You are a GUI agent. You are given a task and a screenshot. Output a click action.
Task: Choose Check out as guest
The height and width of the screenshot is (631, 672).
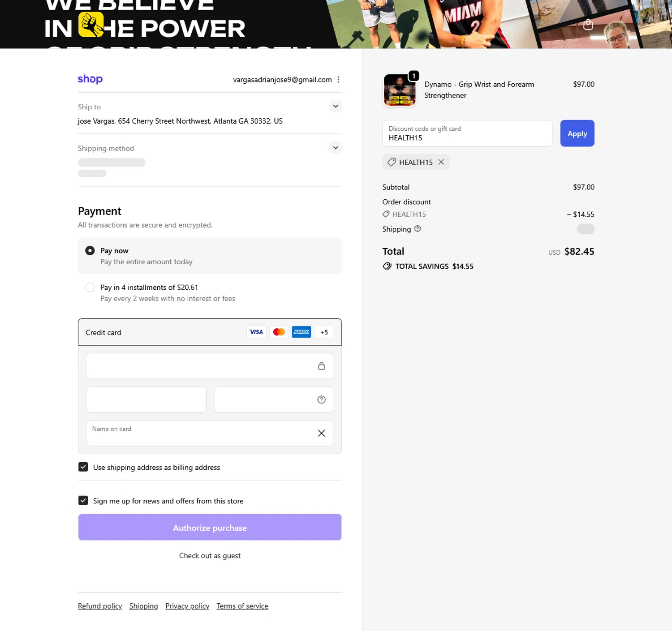pos(210,555)
